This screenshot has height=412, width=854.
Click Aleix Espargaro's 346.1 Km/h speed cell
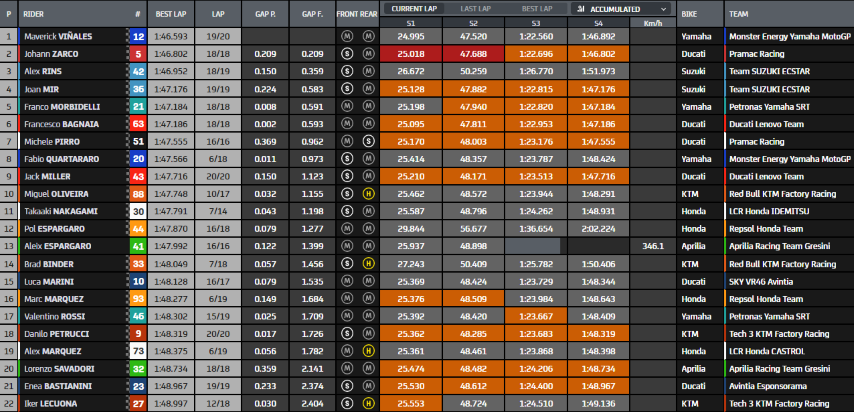coord(653,246)
